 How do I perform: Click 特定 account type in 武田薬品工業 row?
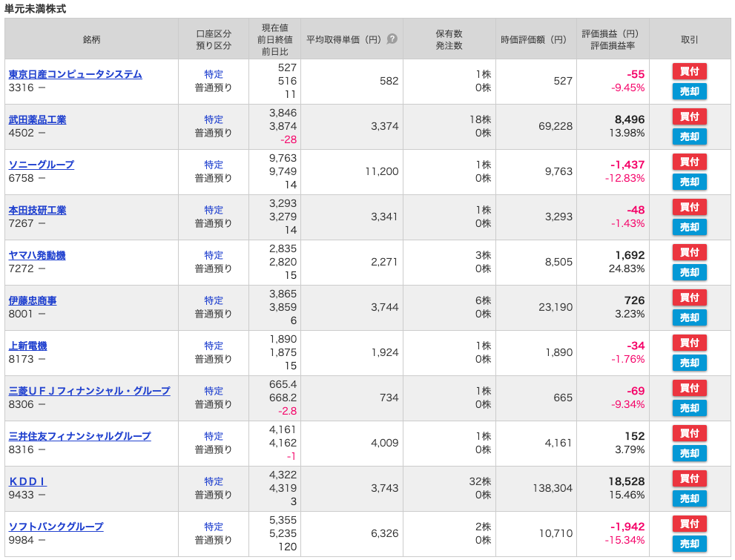tap(214, 119)
